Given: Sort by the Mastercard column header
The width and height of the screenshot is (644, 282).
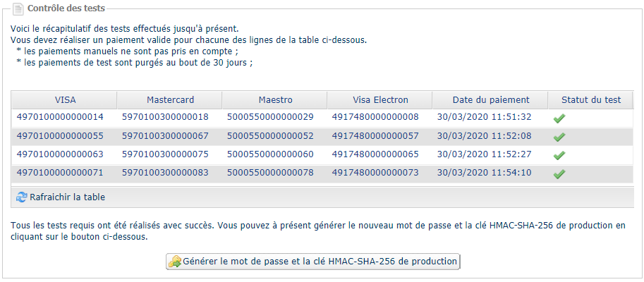Looking at the screenshot, I should [170, 100].
